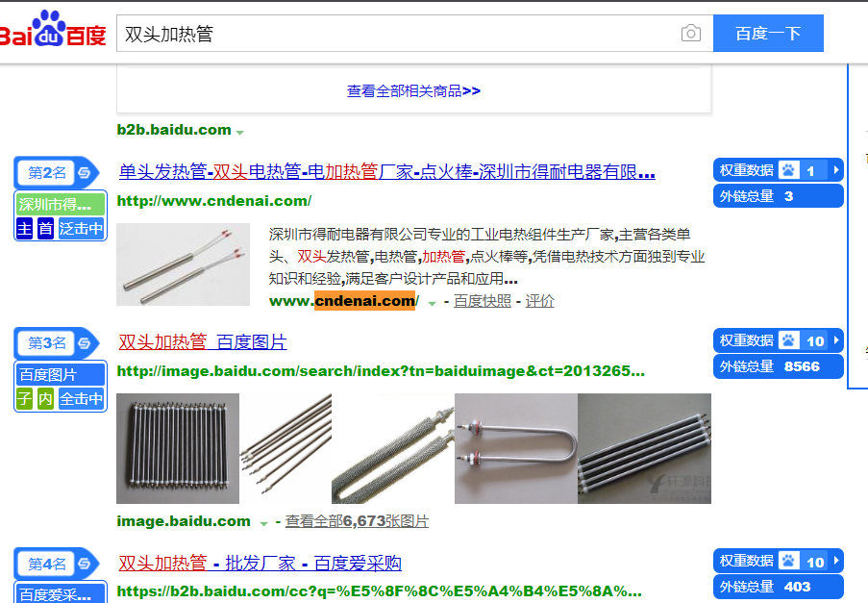868x603 pixels.
Task: Open the 百度快照 cached page link
Action: pyautogui.click(x=483, y=301)
